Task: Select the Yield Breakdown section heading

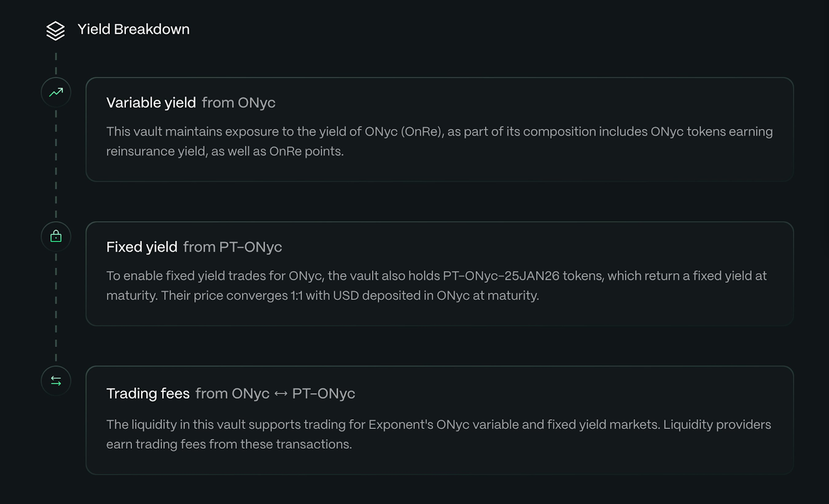Action: point(134,29)
